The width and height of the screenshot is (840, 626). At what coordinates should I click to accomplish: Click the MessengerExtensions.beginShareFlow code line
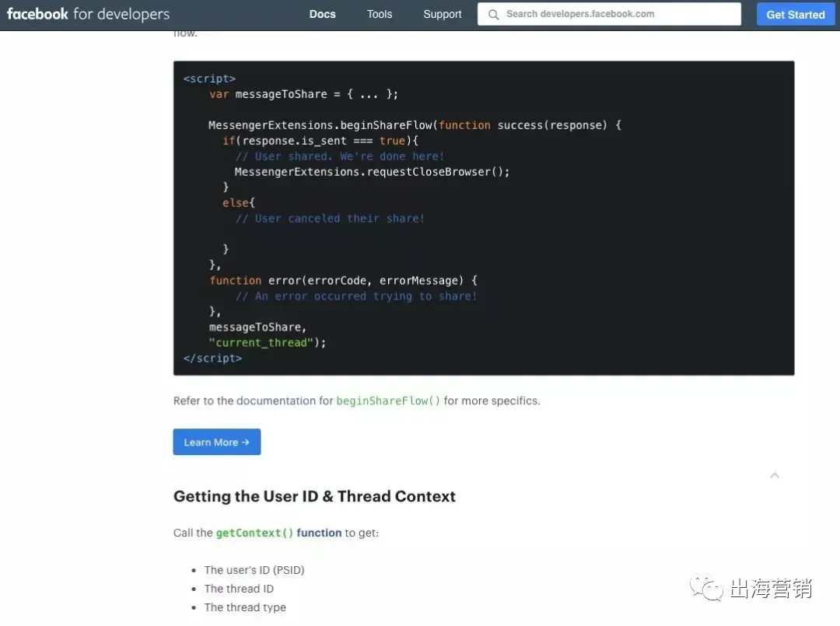415,125
